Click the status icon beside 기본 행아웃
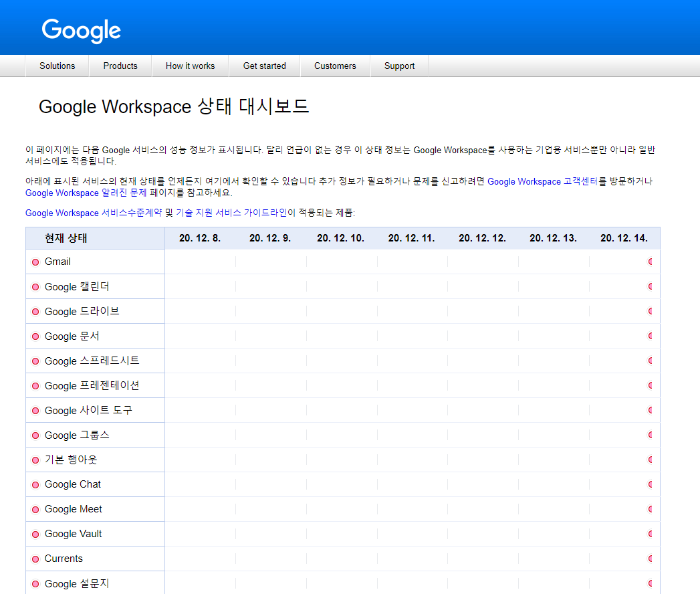Image resolution: width=700 pixels, height=594 pixels. [35, 460]
